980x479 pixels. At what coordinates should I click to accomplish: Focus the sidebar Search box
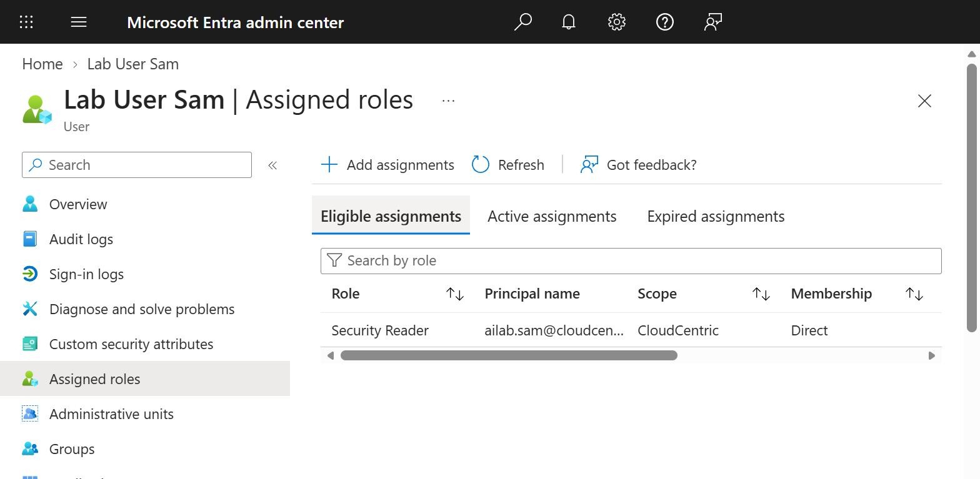[137, 165]
